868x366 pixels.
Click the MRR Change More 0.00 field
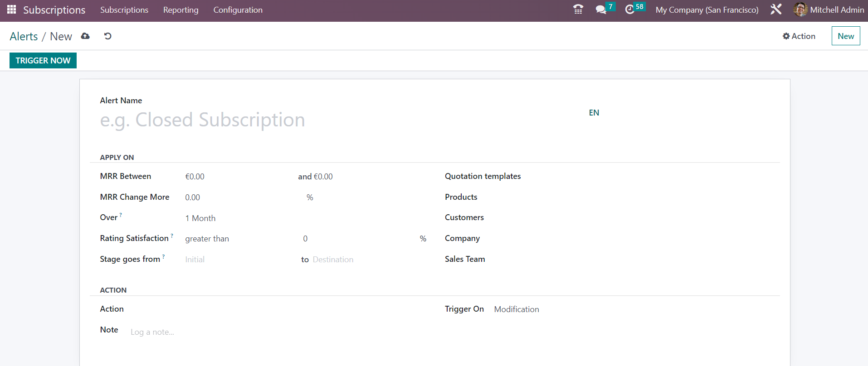pos(244,197)
